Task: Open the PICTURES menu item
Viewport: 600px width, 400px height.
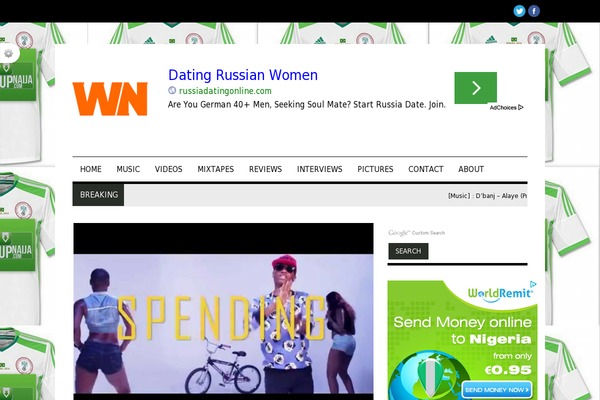Action: pos(375,169)
